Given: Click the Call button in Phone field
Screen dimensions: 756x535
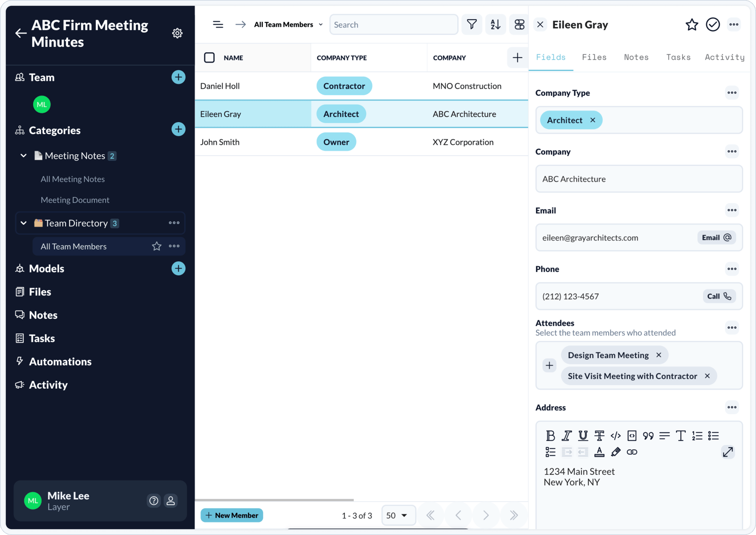Looking at the screenshot, I should (x=719, y=296).
